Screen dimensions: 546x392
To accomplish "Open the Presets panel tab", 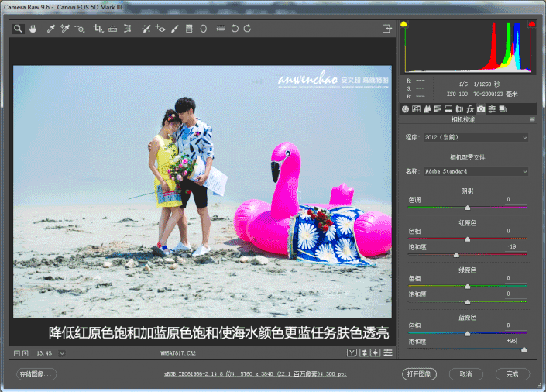I will click(x=492, y=109).
